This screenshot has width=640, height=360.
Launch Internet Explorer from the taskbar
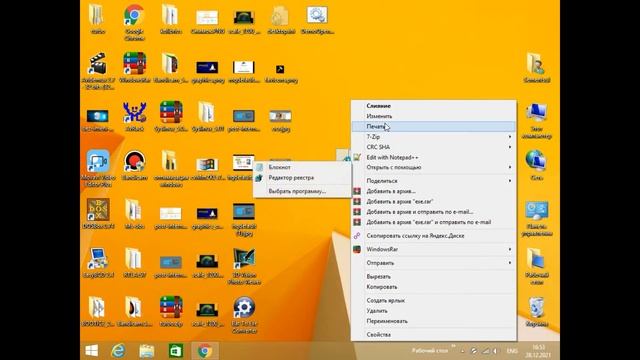[118, 351]
